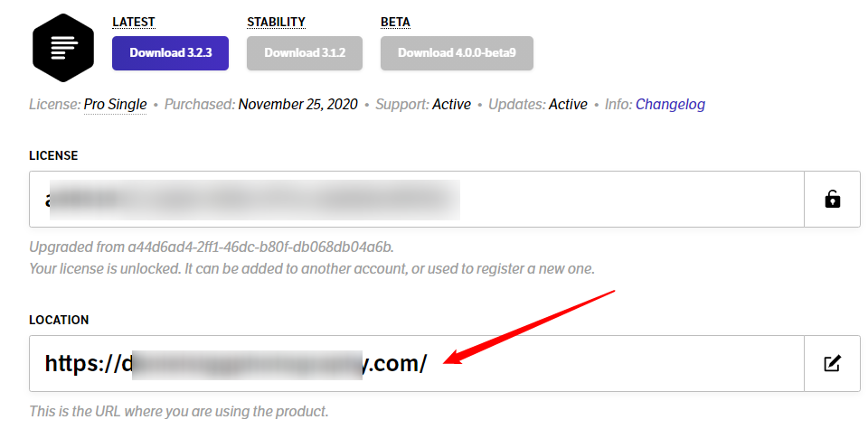Click the unlock padlock icon beside license

(x=832, y=199)
